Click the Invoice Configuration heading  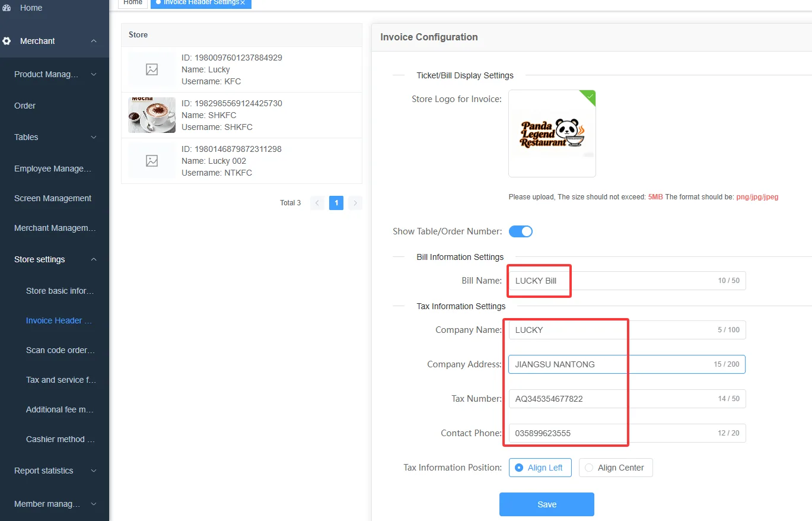pos(429,37)
